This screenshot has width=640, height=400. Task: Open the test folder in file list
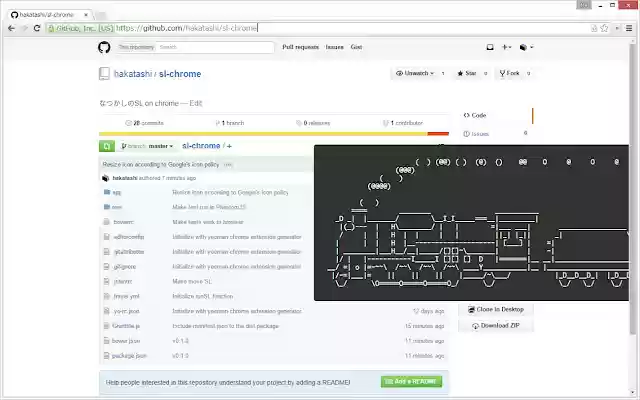[x=117, y=207]
